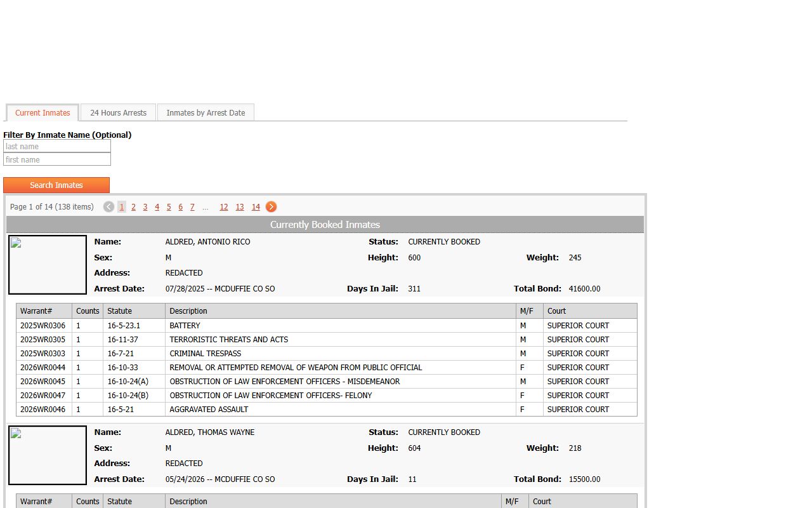
Task: Jump to last page 14
Action: click(x=256, y=207)
